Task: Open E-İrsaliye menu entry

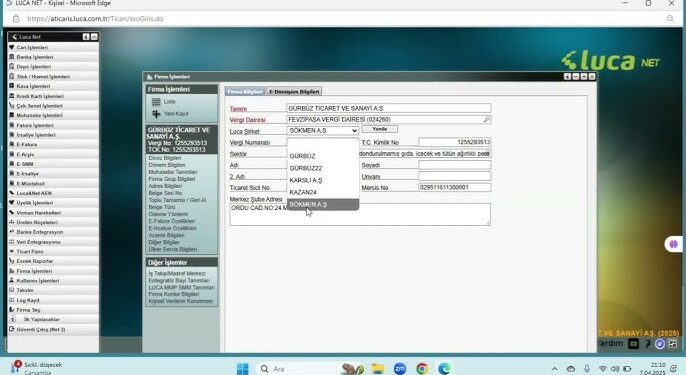Action: coord(53,174)
